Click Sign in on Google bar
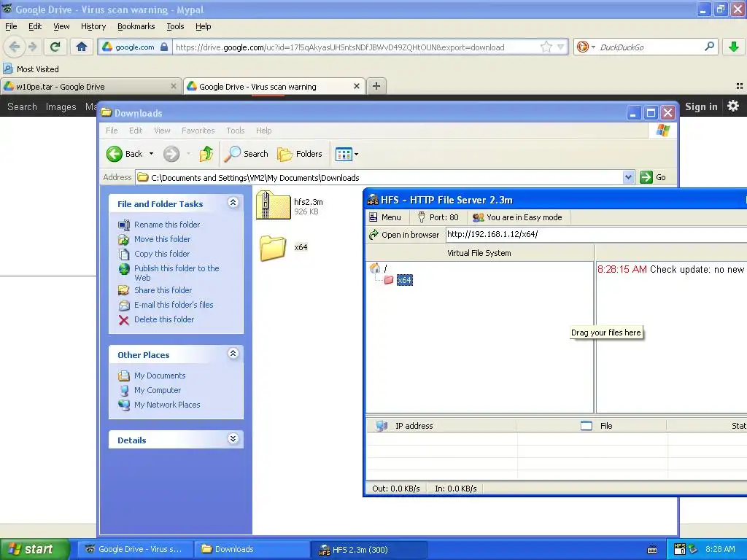747x560 pixels. click(x=701, y=106)
